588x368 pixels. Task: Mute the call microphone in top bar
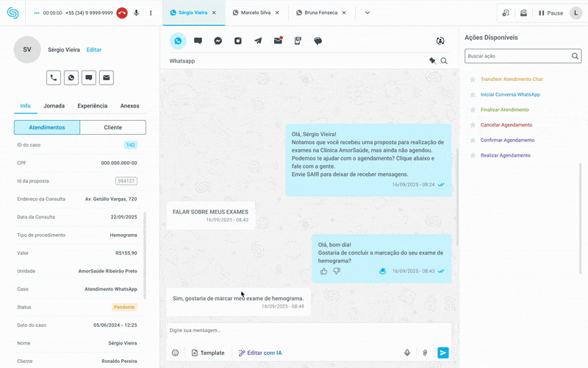point(137,13)
